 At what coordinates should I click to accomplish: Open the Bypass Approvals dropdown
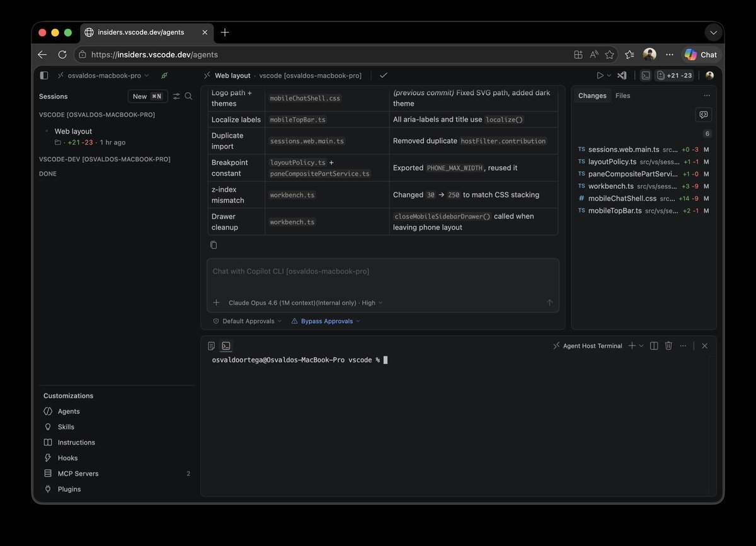326,321
